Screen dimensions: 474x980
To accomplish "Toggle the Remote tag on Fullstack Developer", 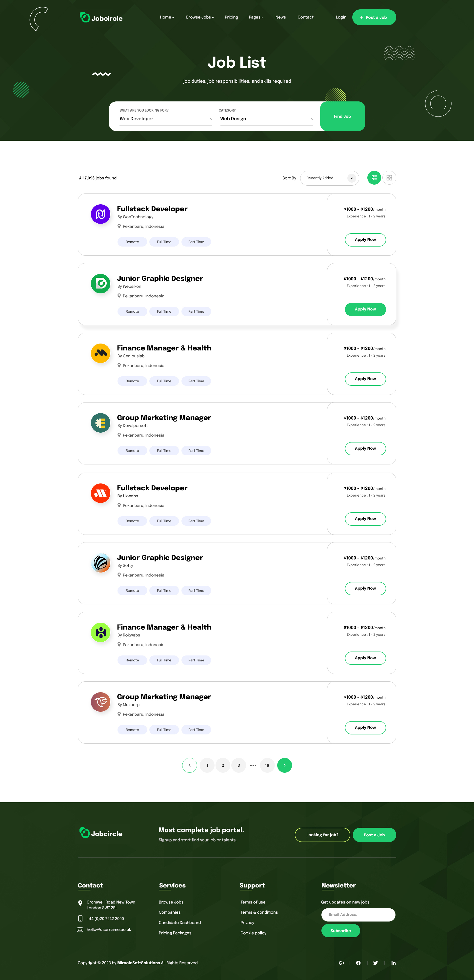I will 132,242.
